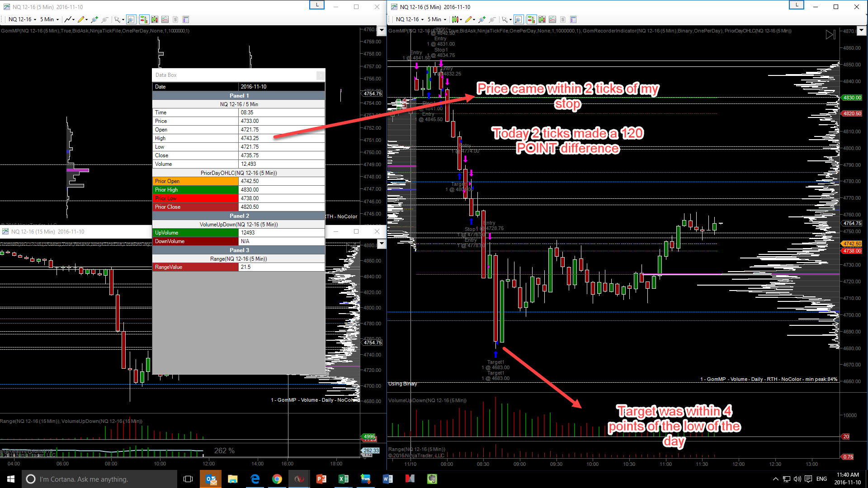868x488 pixels.
Task: Open cursor type menu in right chart toolbar
Action: 506,19
